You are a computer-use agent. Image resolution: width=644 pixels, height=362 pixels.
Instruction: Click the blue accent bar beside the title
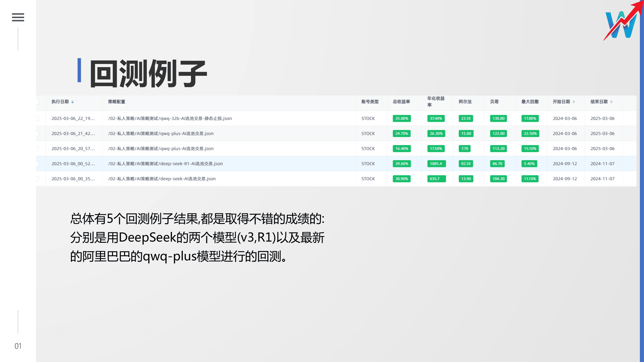tap(79, 70)
